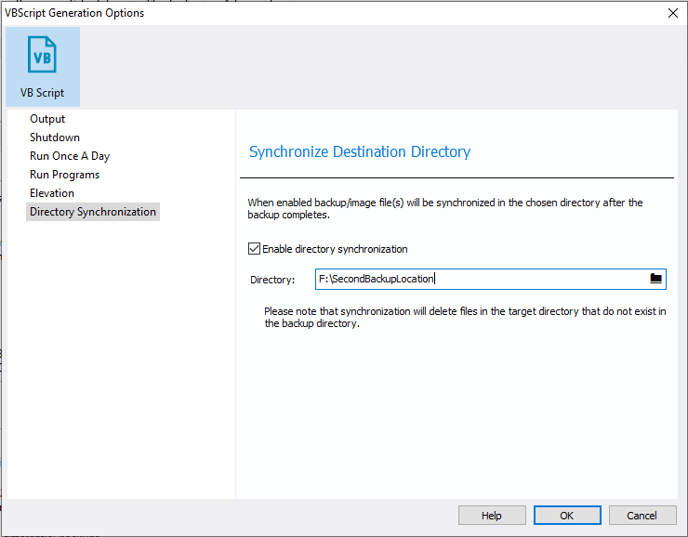Open Help for this dialog

pyautogui.click(x=491, y=515)
